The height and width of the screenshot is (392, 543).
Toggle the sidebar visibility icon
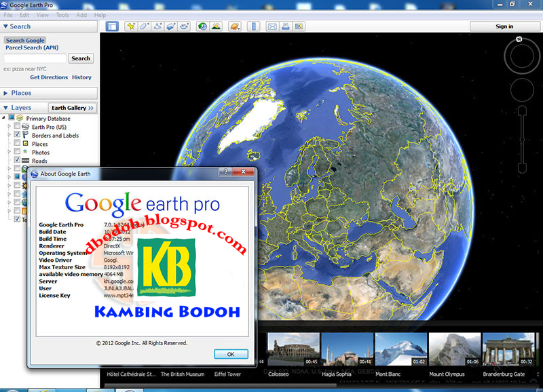[111, 26]
